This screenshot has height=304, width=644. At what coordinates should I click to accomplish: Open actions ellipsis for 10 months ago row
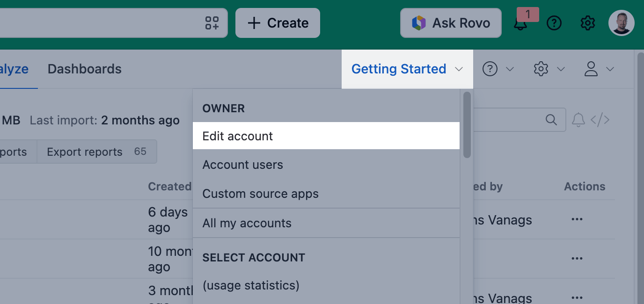577,259
